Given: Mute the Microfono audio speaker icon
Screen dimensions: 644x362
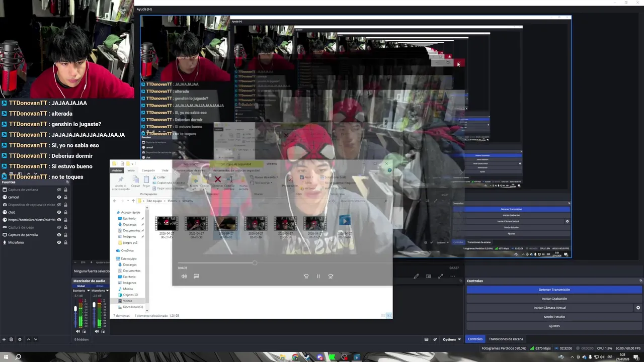Looking at the screenshot, I should tap(97, 331).
